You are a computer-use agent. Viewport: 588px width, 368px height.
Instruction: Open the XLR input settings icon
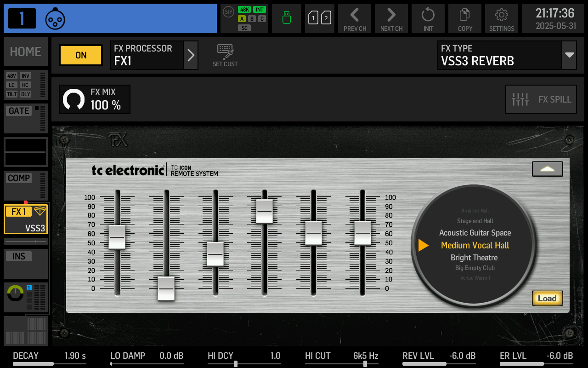pyautogui.click(x=55, y=18)
